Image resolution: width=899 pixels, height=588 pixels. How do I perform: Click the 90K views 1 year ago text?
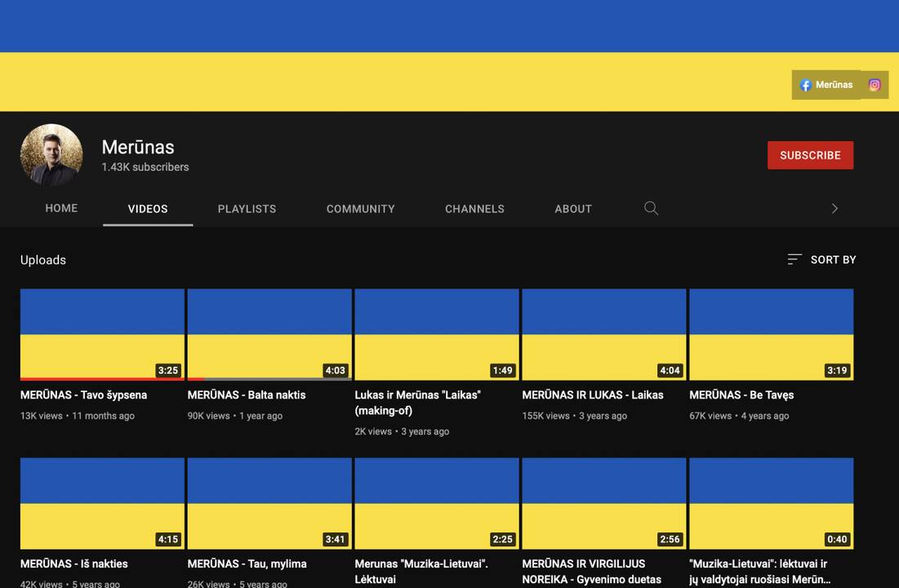235,416
